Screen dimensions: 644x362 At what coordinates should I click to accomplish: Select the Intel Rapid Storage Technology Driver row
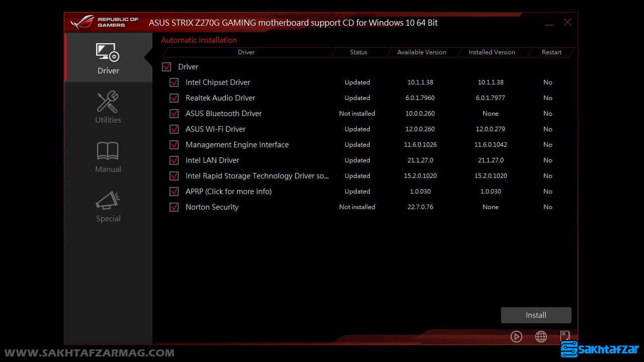(257, 176)
